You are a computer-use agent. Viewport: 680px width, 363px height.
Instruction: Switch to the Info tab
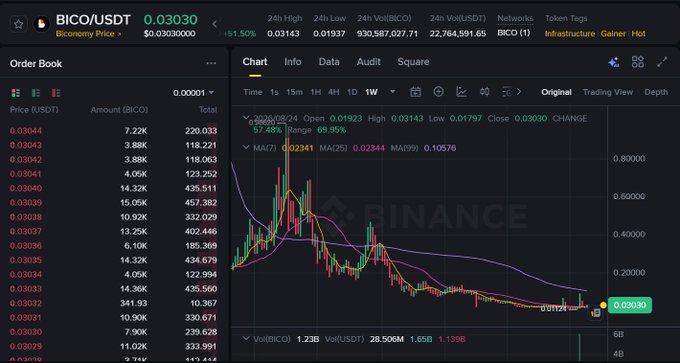293,62
